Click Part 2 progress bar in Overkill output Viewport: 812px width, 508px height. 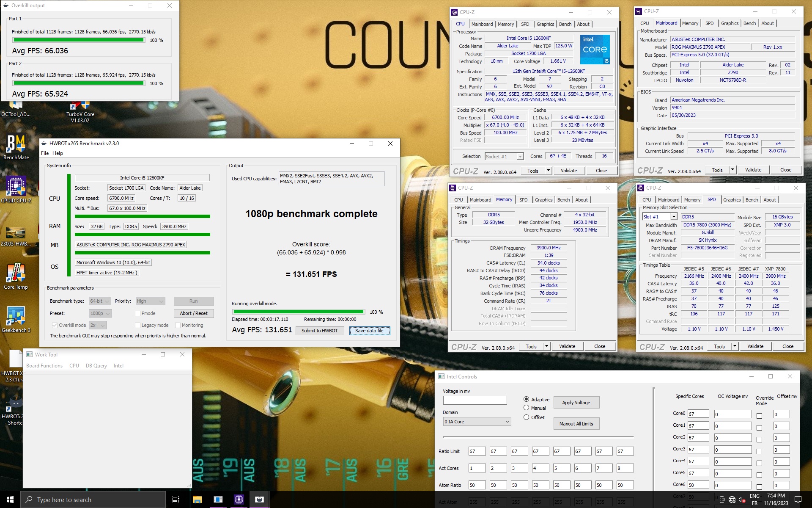pos(79,83)
